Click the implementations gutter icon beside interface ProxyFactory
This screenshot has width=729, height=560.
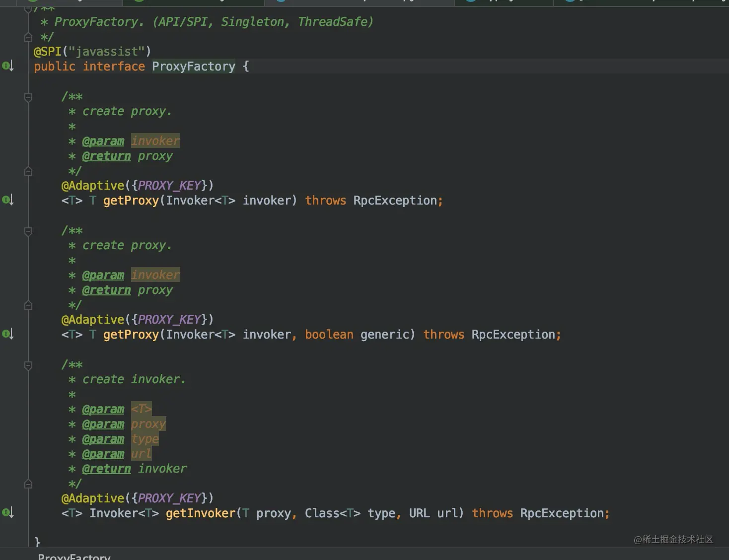[x=8, y=66]
